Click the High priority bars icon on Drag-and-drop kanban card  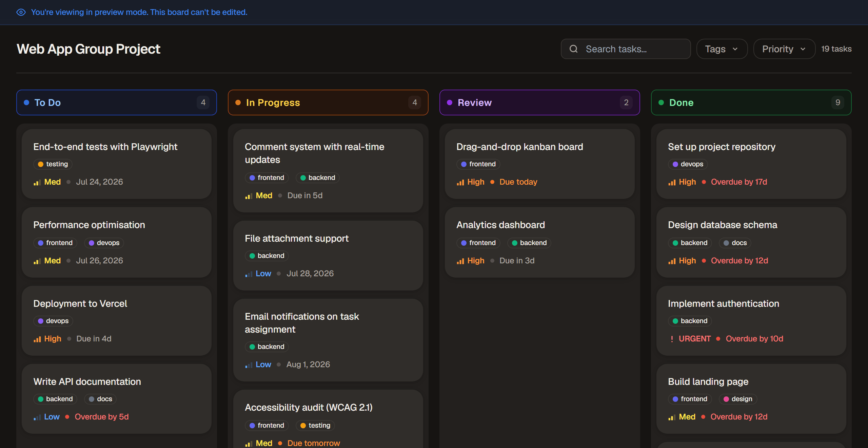pyautogui.click(x=460, y=182)
